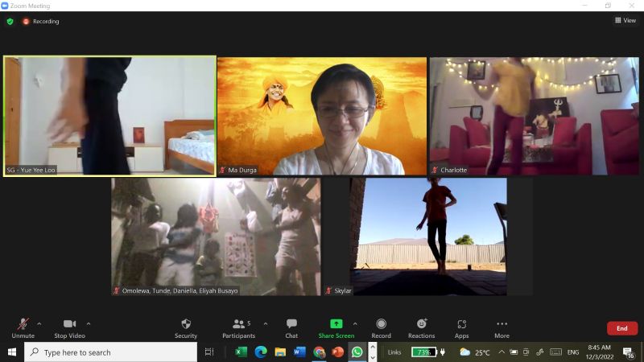Start recording with the Record button
The height and width of the screenshot is (362, 644).
click(x=381, y=324)
